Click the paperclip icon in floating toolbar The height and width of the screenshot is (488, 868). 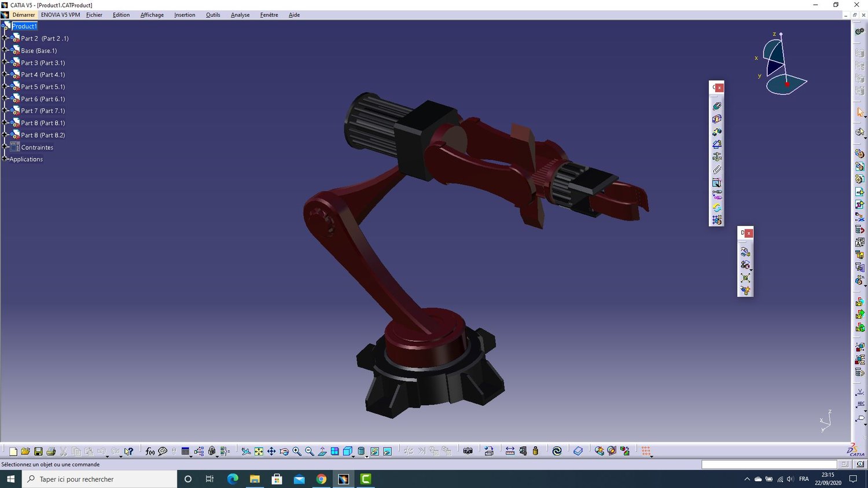click(717, 170)
